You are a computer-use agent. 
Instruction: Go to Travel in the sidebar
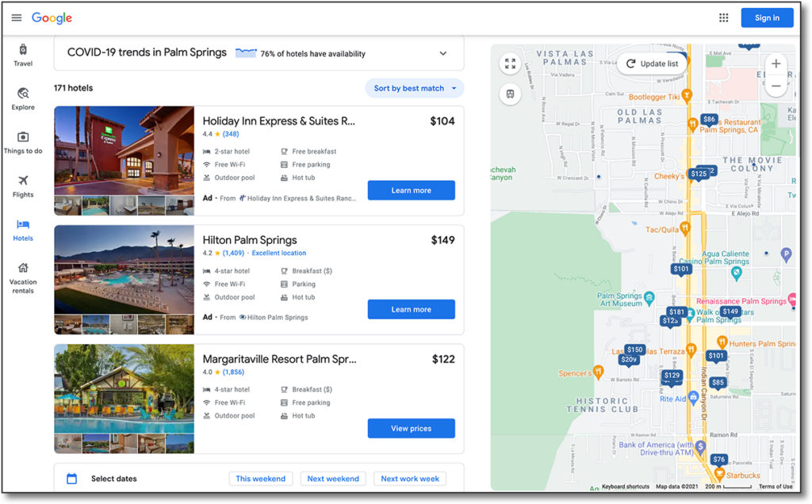pos(23,55)
